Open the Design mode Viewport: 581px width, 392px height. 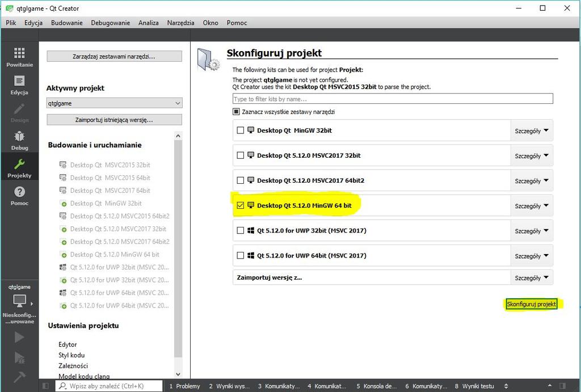tap(19, 113)
